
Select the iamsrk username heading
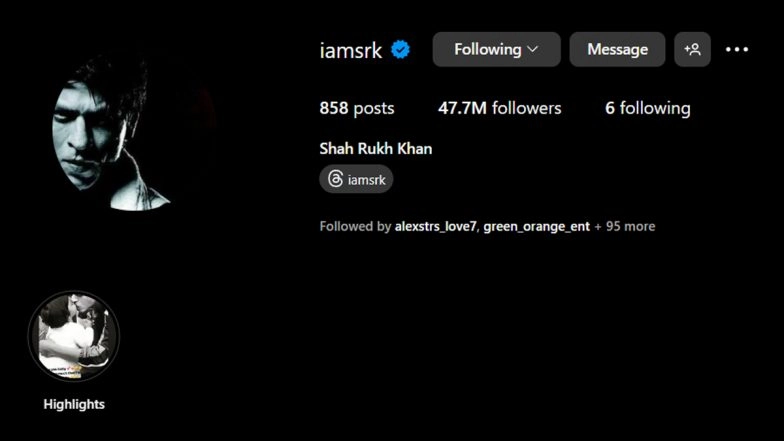click(350, 50)
